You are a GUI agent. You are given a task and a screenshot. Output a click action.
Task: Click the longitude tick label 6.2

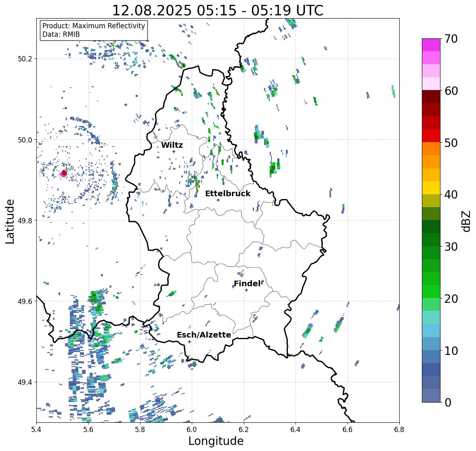244,430
